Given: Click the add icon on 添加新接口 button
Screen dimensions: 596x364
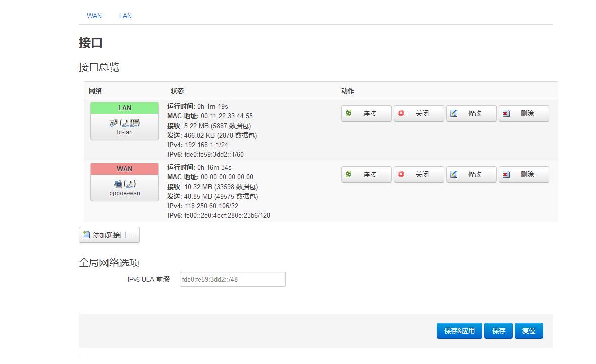Looking at the screenshot, I should click(x=85, y=234).
